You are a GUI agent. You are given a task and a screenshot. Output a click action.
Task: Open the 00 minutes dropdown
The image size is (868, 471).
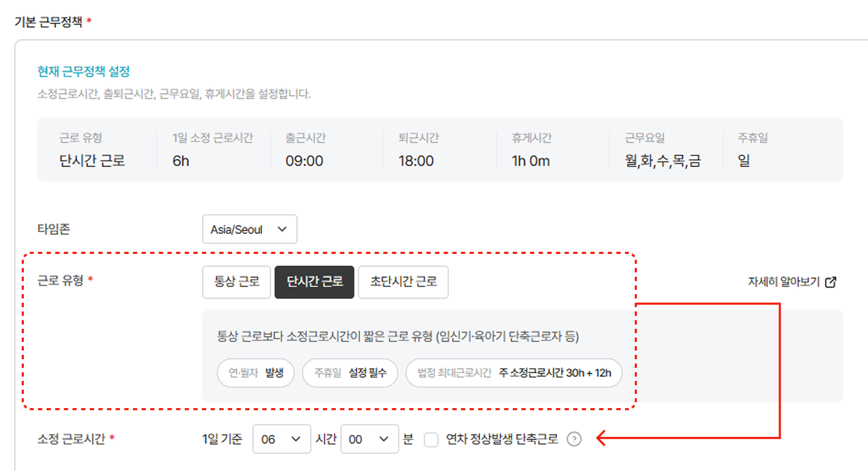[369, 439]
